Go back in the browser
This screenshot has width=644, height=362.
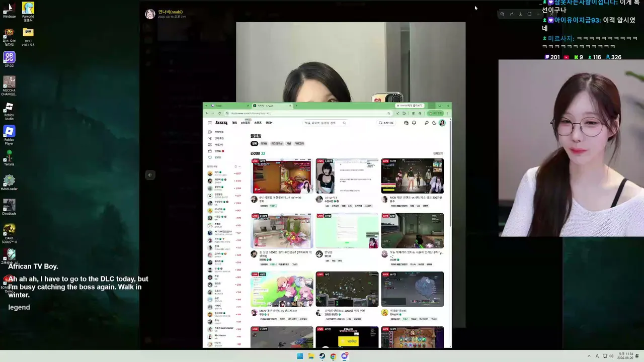pos(207,113)
